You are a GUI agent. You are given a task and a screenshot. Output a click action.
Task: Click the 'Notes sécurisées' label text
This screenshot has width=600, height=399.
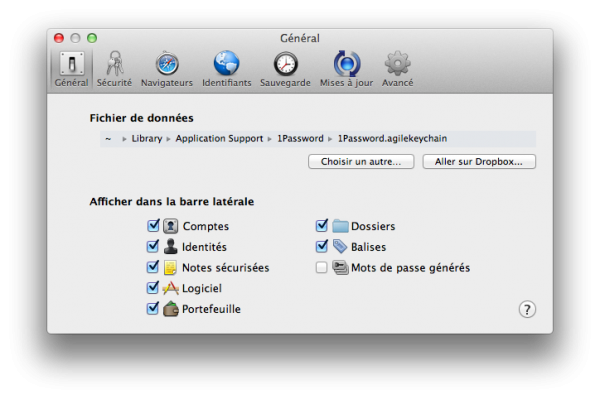pos(226,267)
